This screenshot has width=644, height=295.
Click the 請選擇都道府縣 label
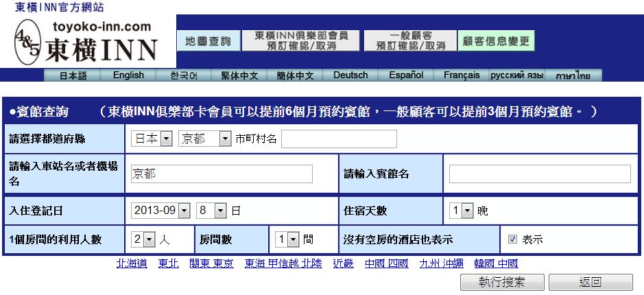[x=47, y=139]
